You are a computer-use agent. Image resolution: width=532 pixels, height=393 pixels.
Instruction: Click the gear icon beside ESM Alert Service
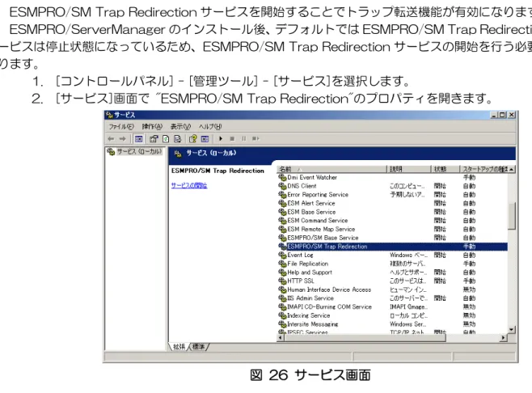click(282, 203)
